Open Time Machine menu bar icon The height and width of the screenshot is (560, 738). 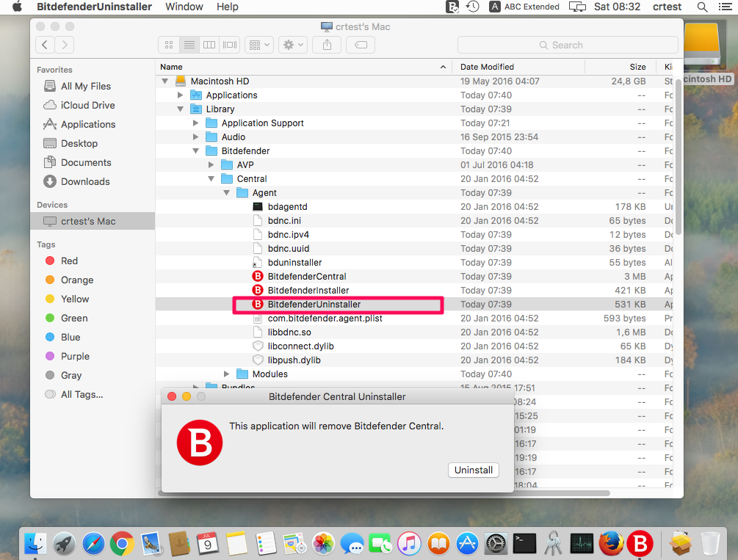[473, 7]
